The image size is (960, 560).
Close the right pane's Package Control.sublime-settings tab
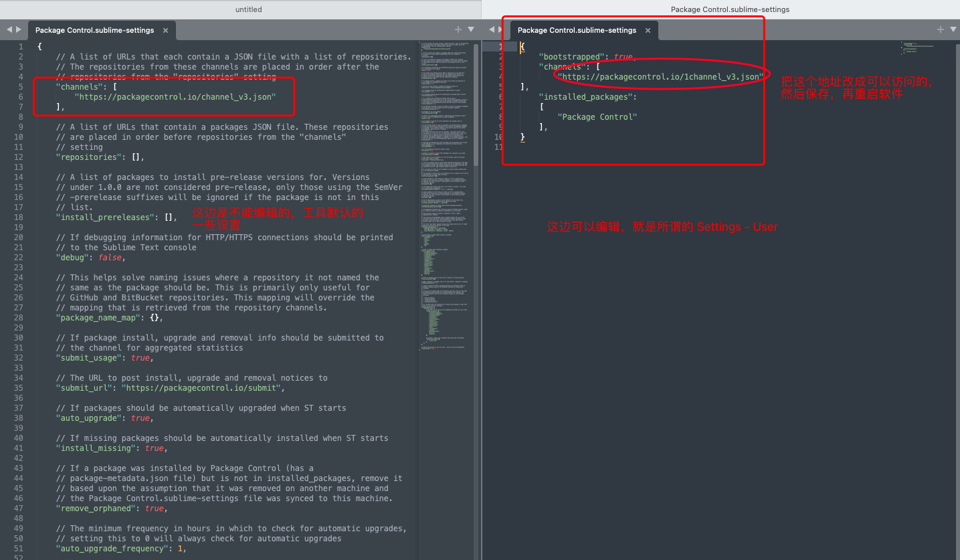pos(648,30)
